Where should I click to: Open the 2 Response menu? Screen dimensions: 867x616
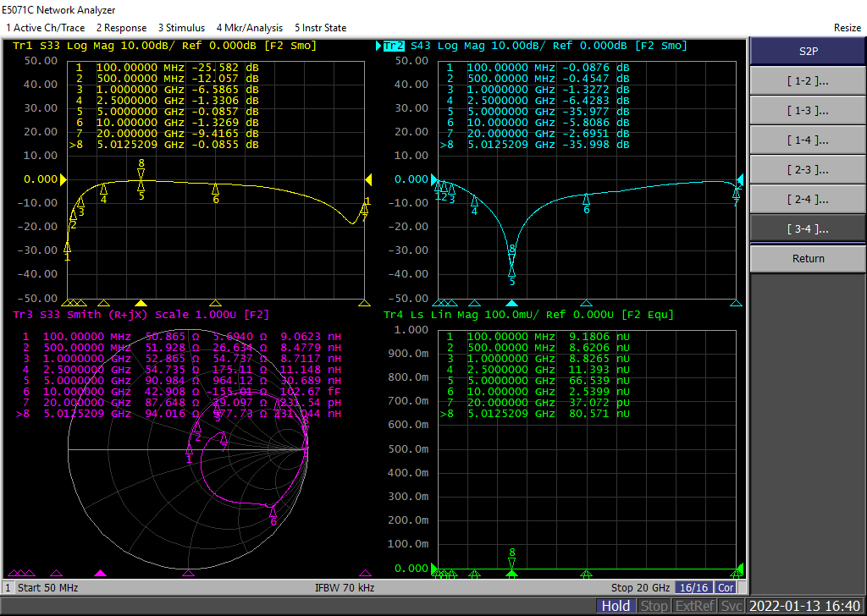click(121, 28)
